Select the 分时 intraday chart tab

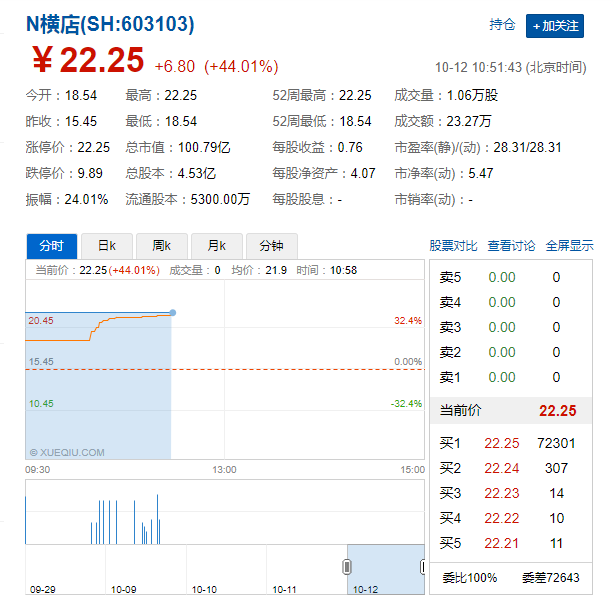pyautogui.click(x=52, y=246)
